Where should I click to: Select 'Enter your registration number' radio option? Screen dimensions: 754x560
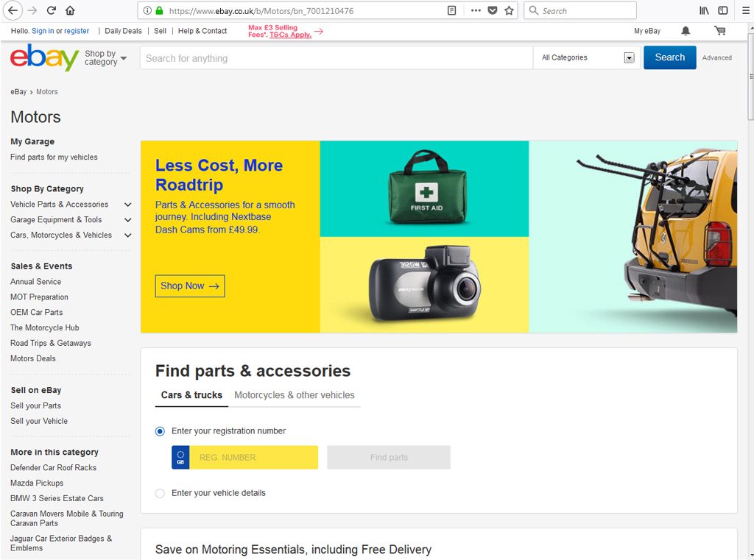click(x=160, y=431)
